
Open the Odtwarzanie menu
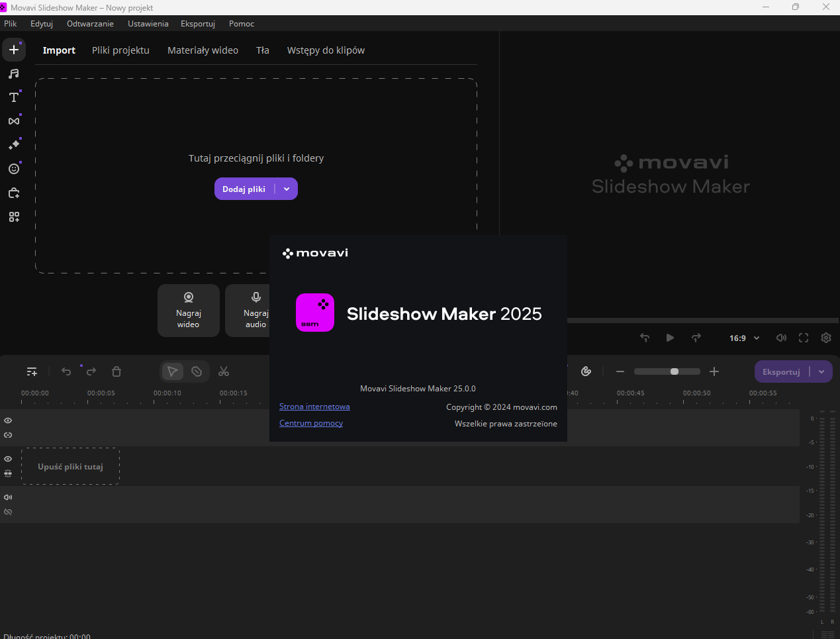coord(90,23)
